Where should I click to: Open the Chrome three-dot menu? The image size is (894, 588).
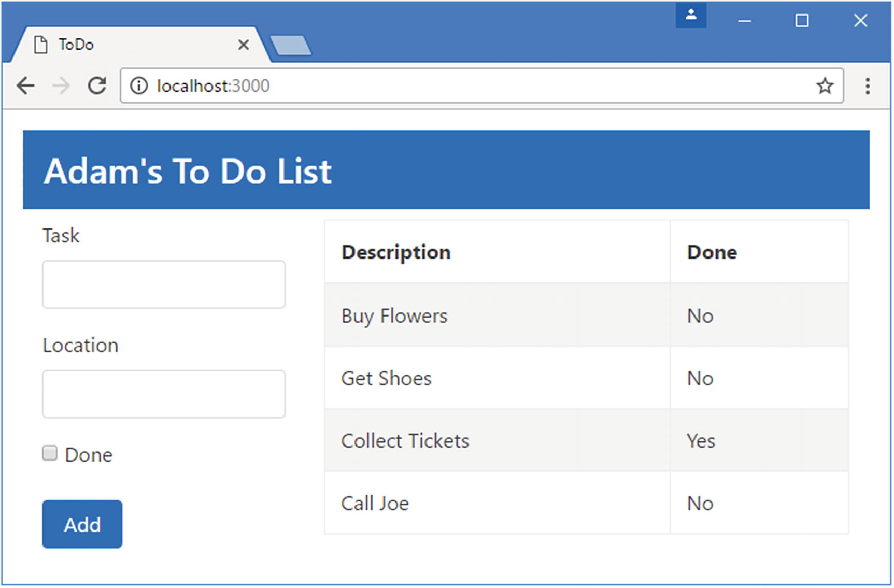[x=867, y=86]
